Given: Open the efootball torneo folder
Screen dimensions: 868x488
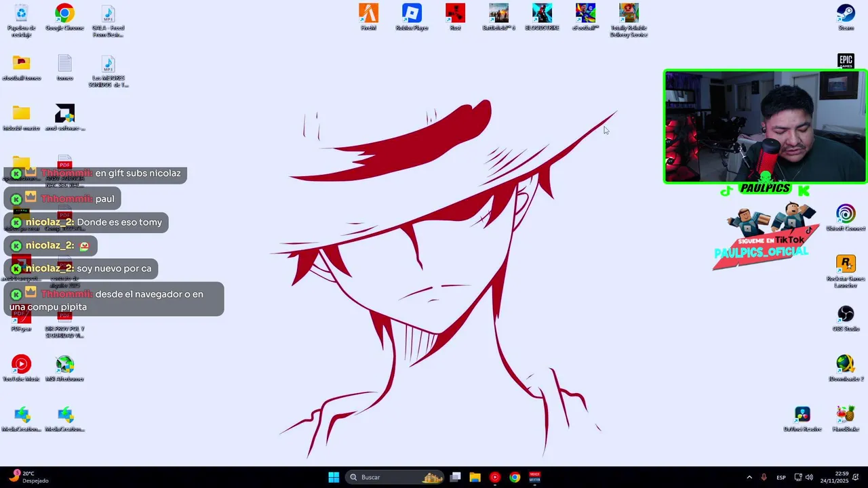Looking at the screenshot, I should tap(21, 68).
